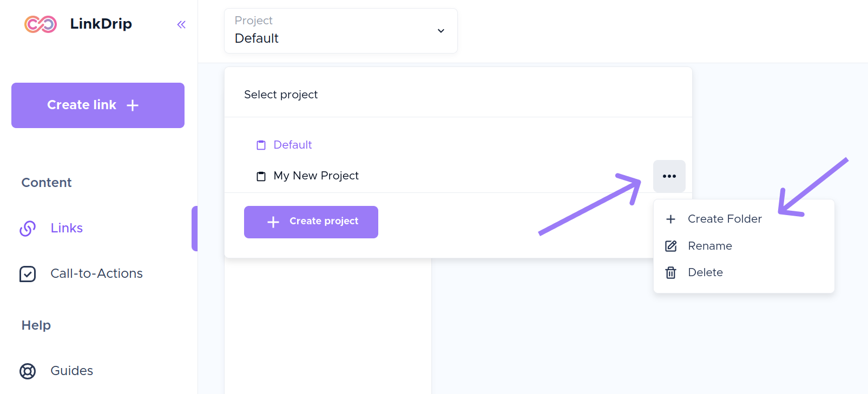The width and height of the screenshot is (868, 394).
Task: Click the plus icon next to Create Folder
Action: tap(670, 219)
